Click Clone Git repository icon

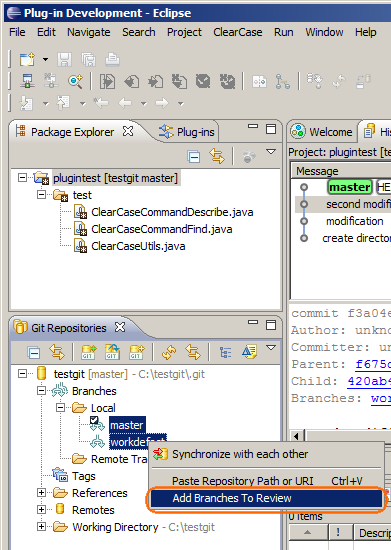tap(112, 352)
